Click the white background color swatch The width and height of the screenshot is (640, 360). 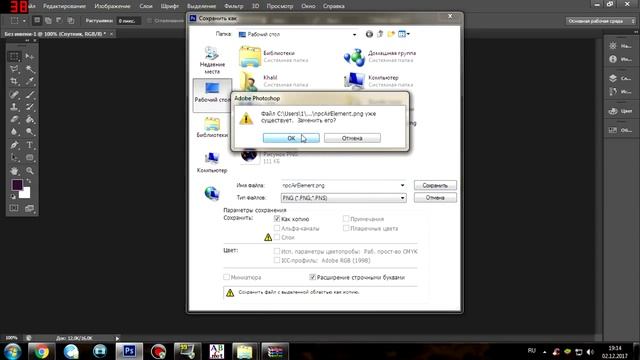click(25, 194)
